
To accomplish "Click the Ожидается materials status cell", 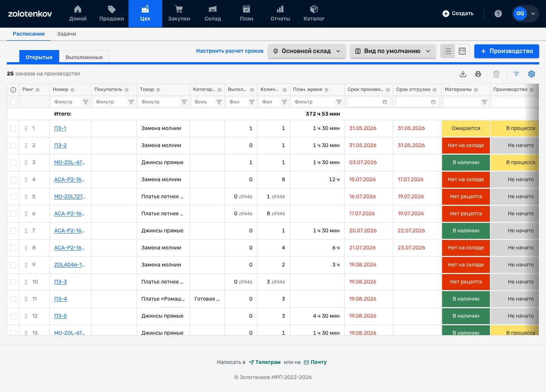I will click(x=466, y=129).
